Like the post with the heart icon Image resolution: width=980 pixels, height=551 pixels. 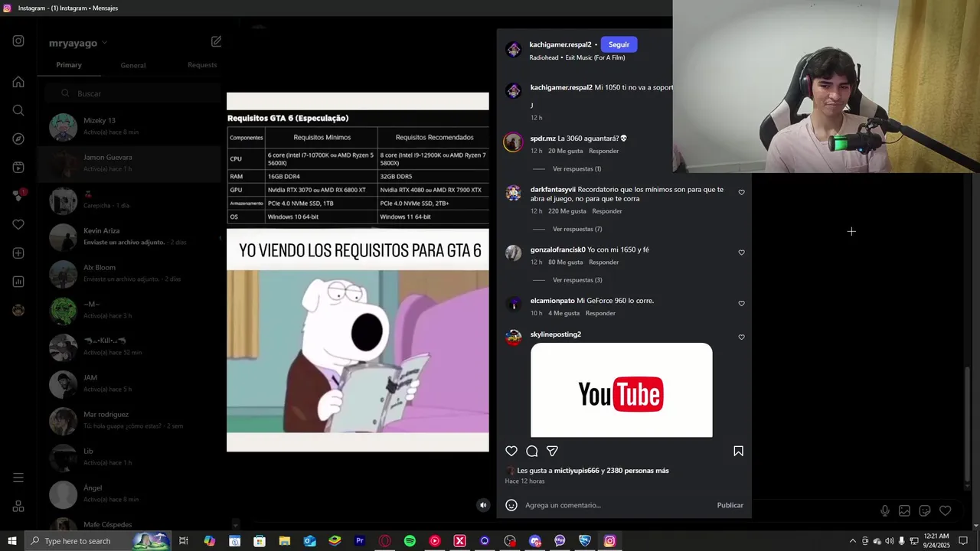click(x=511, y=452)
